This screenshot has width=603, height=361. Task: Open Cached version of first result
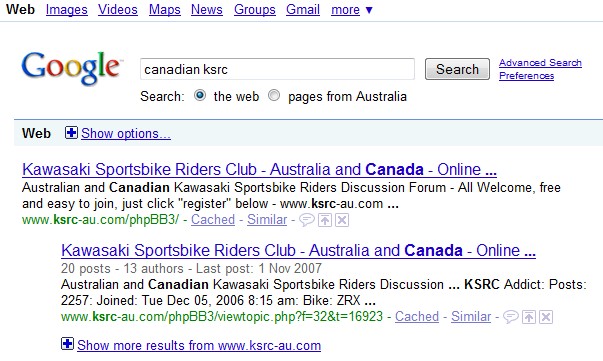[213, 220]
